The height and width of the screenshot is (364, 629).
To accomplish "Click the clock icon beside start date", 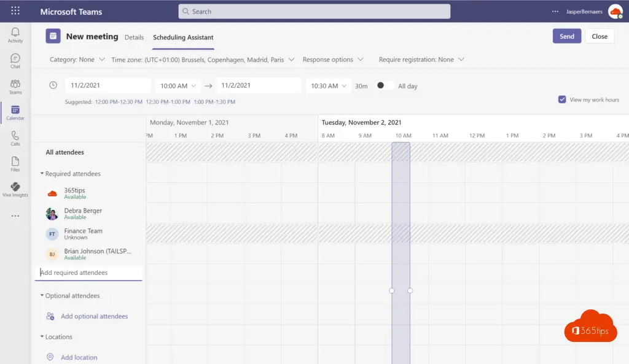I will (x=53, y=85).
